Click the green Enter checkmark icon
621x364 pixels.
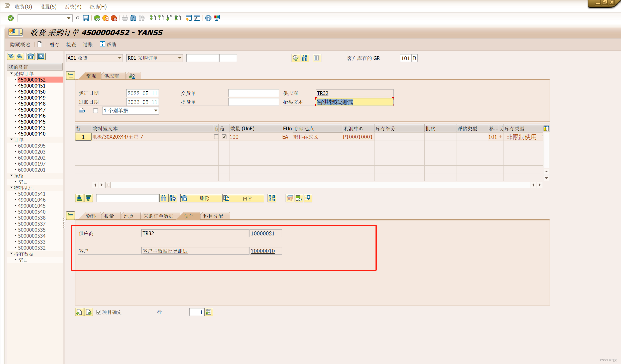point(11,18)
